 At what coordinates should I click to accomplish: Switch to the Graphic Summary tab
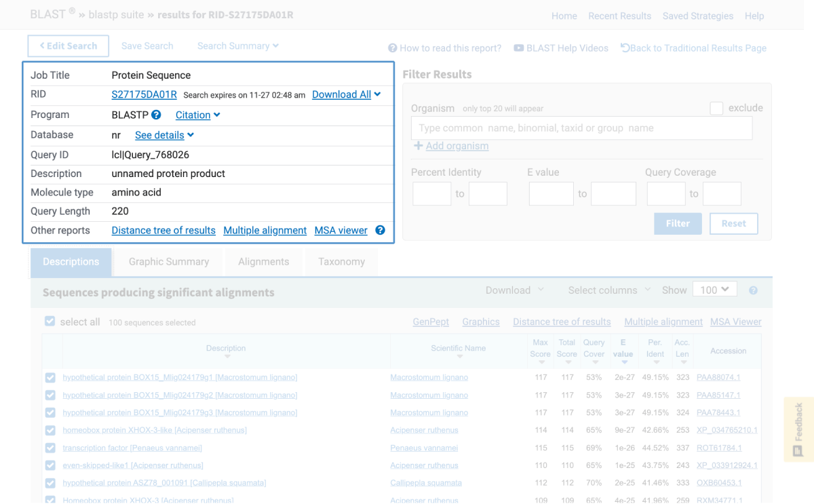coord(169,262)
